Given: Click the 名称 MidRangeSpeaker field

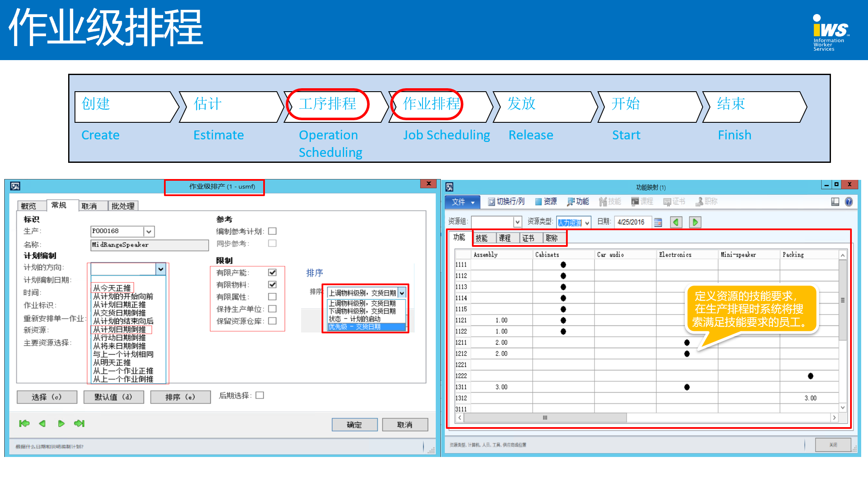Looking at the screenshot, I should (149, 245).
